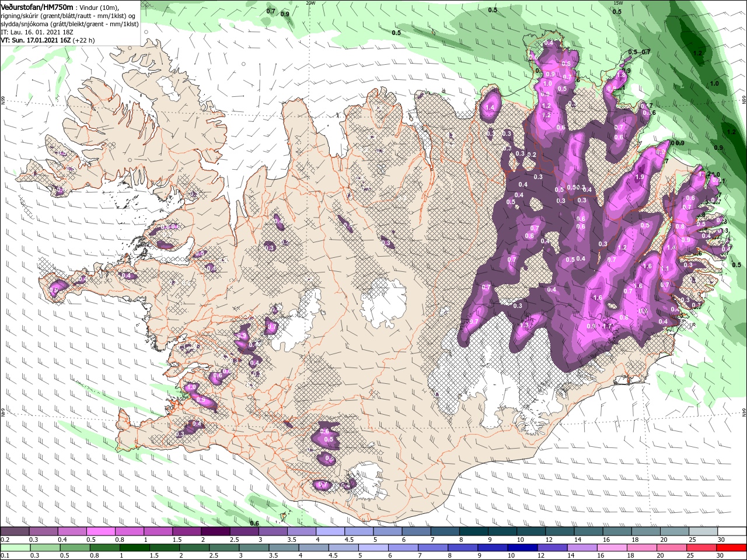The image size is (747, 560).
Task: Pick the lower legend swatch starting at 2
Action: [x=194, y=548]
